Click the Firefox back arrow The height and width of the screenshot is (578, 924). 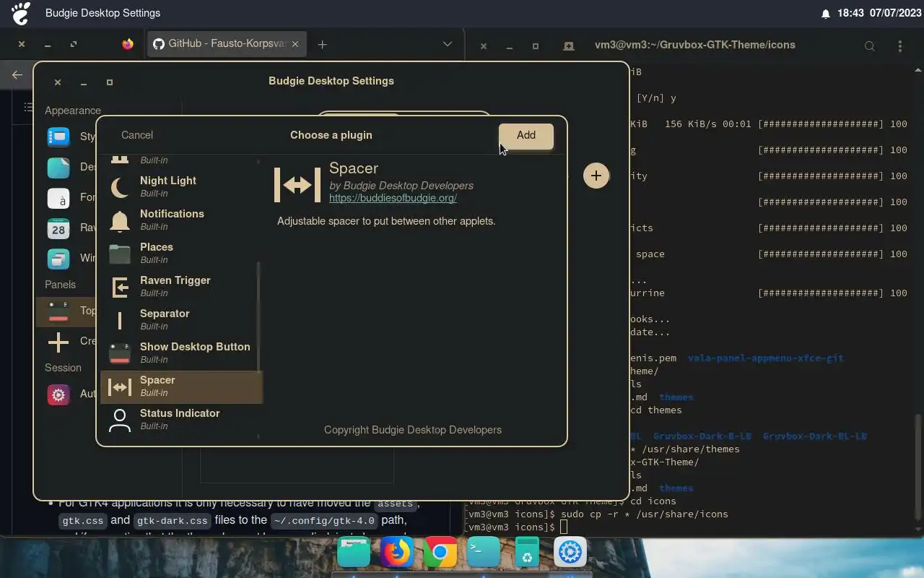(17, 74)
